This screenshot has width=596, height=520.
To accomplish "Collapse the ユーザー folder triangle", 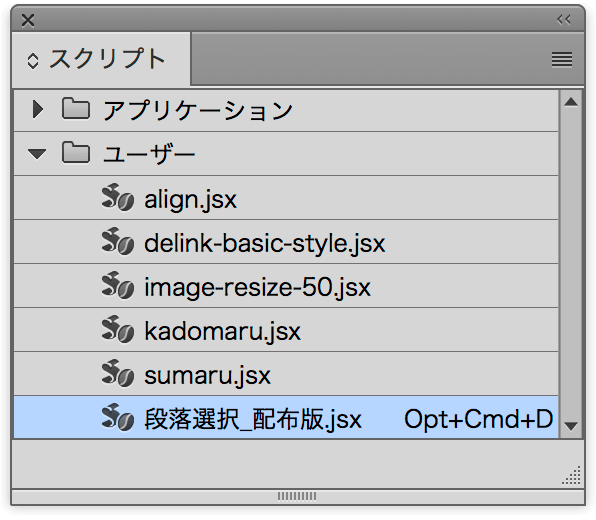I will [37, 154].
